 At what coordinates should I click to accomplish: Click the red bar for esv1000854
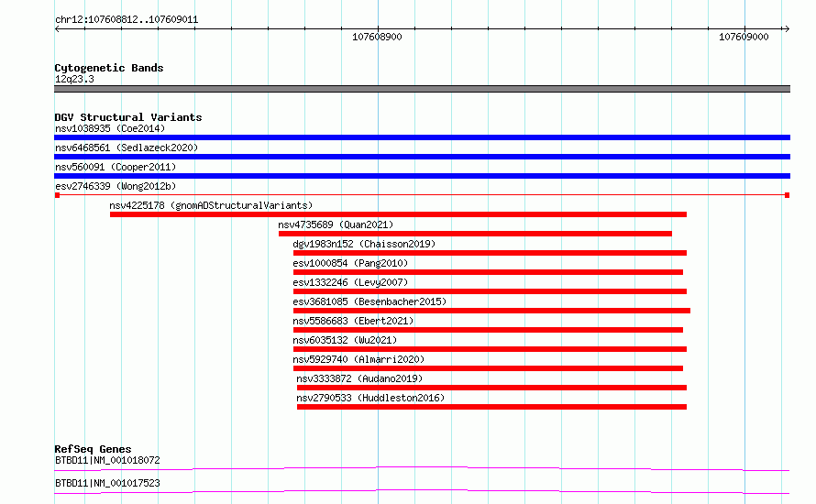click(488, 272)
